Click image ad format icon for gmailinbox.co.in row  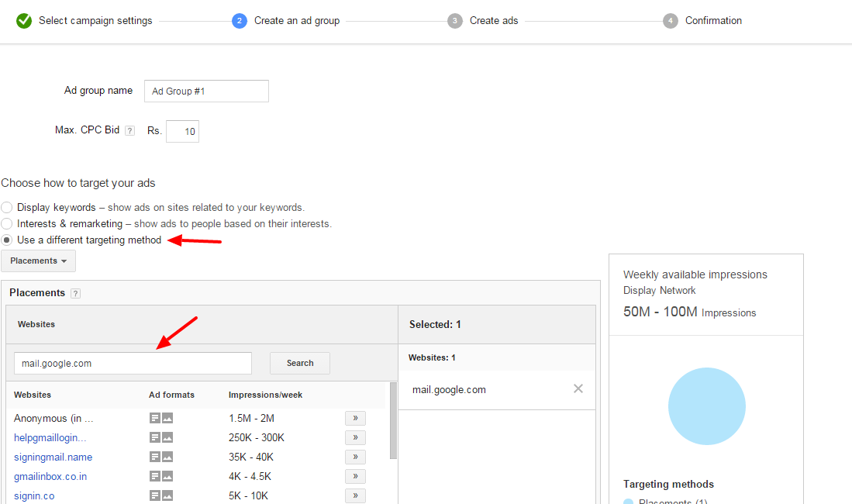click(x=167, y=476)
